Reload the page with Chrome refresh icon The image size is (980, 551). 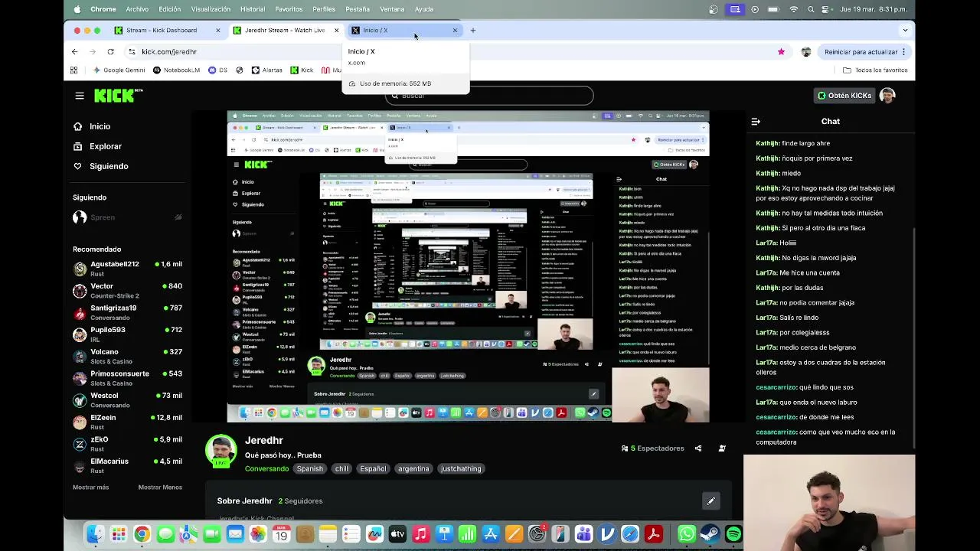coord(110,51)
